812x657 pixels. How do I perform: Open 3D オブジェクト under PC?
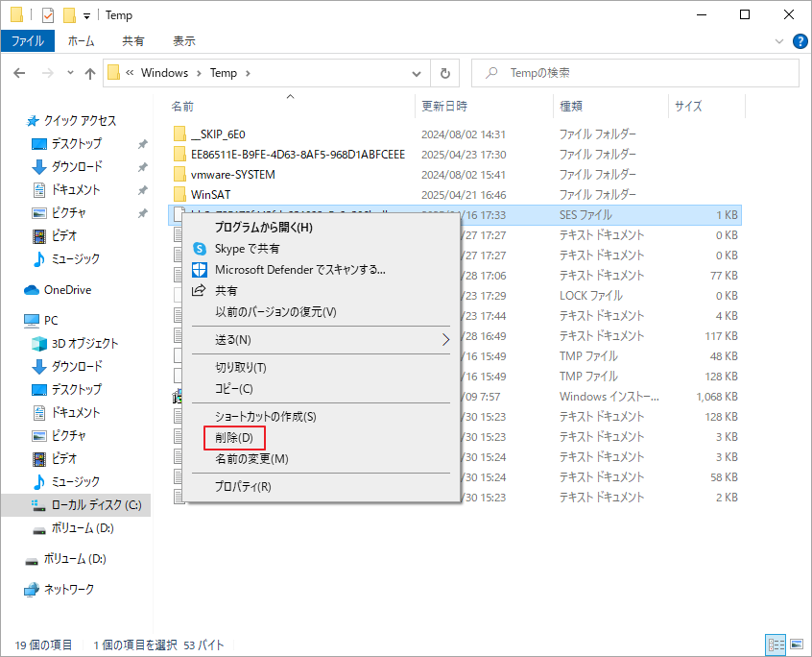click(x=84, y=344)
